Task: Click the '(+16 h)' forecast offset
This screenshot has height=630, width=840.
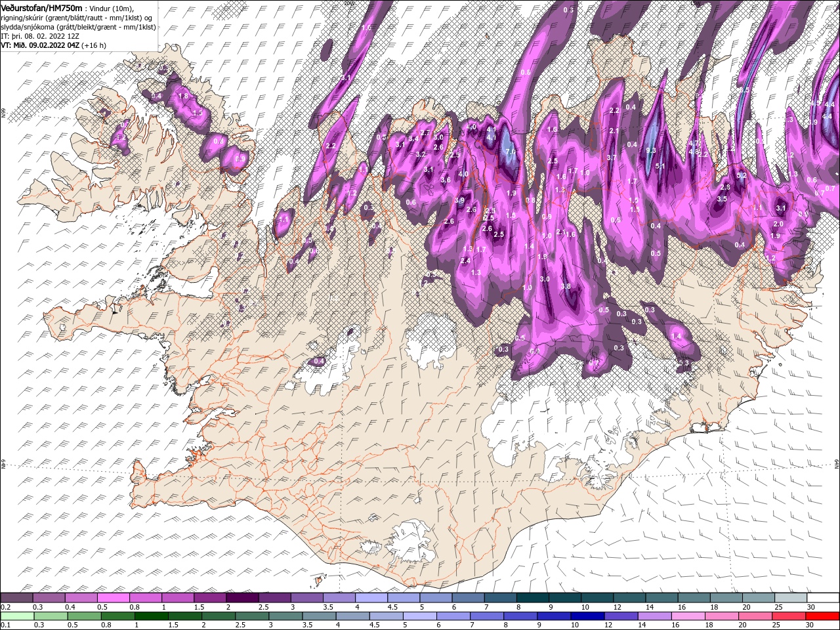Action: (x=94, y=45)
